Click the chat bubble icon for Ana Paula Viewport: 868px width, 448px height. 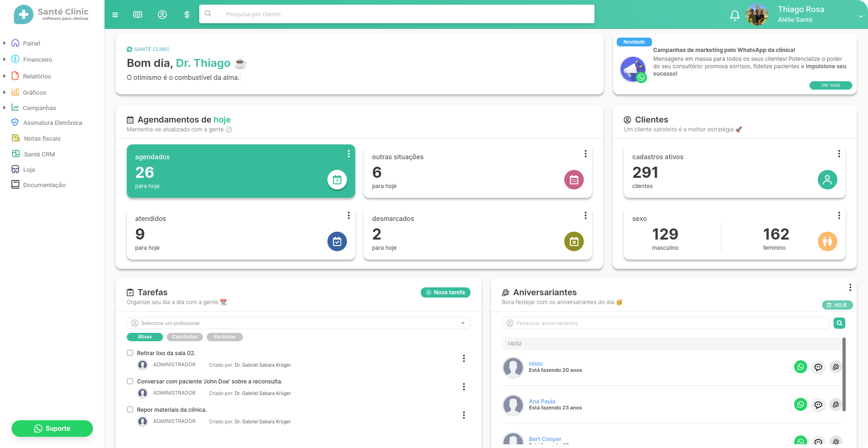(x=818, y=404)
